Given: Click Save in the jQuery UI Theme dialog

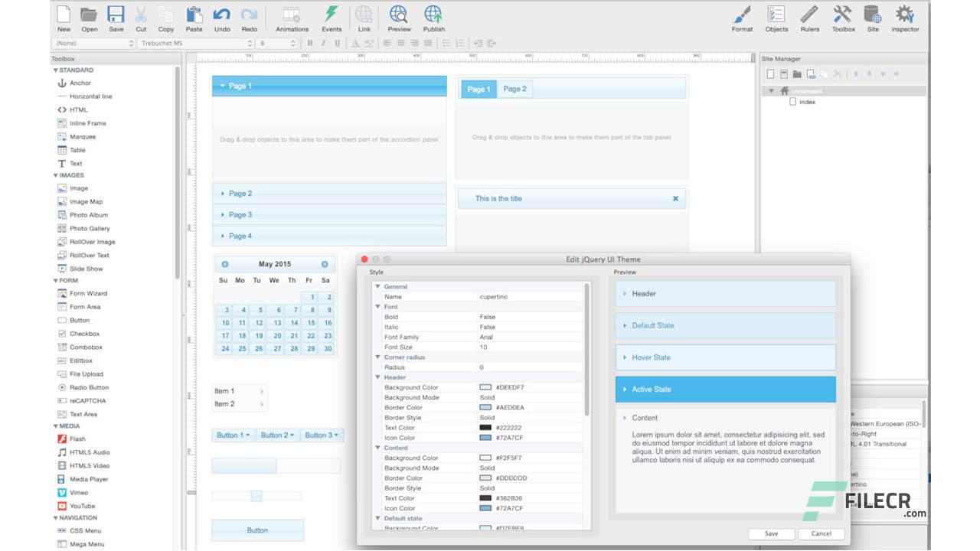Looking at the screenshot, I should point(771,533).
